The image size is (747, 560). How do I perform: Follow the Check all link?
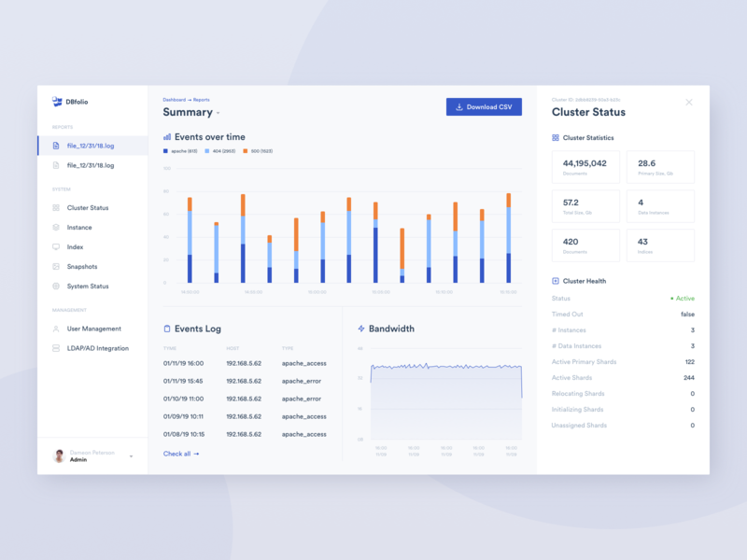pyautogui.click(x=181, y=454)
